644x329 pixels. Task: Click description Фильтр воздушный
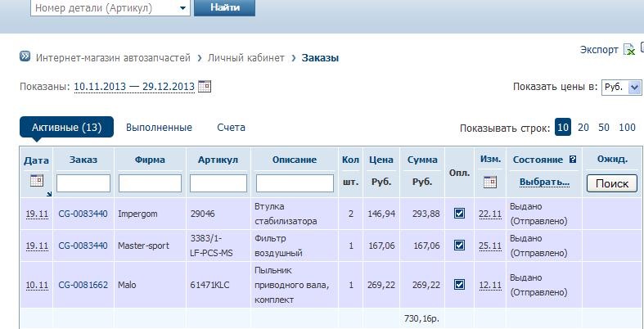pyautogui.click(x=279, y=246)
